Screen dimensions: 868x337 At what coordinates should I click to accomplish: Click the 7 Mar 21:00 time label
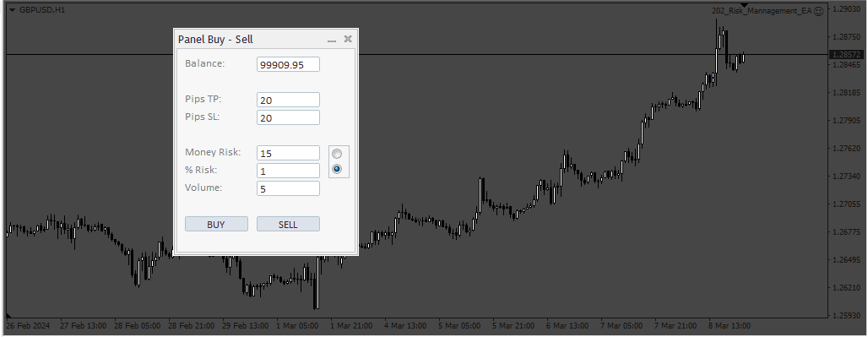coord(675,325)
